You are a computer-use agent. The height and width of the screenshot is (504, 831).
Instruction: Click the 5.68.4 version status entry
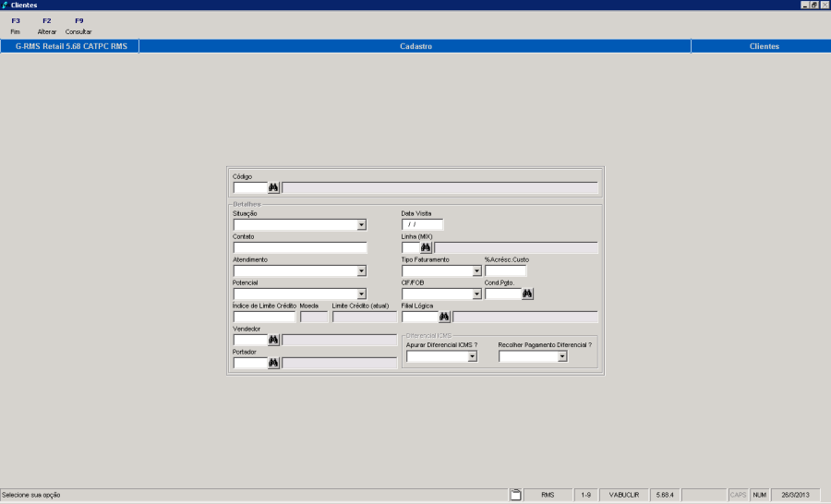[x=665, y=495]
